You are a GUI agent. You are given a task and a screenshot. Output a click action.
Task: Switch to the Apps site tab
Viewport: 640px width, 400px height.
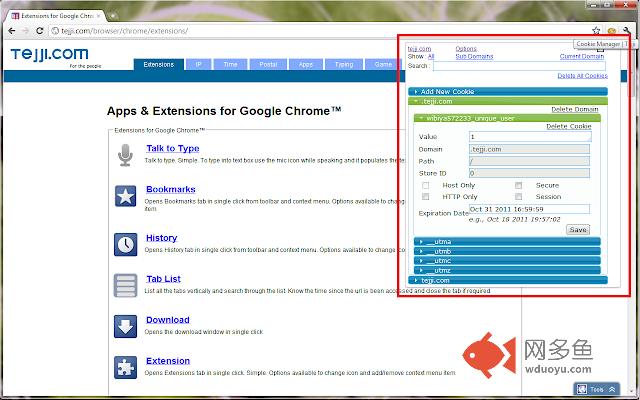tap(305, 64)
